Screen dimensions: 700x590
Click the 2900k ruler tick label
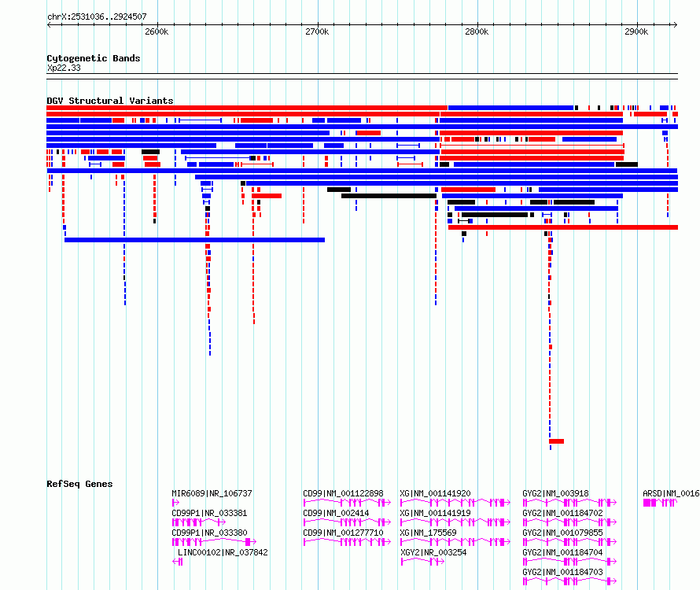[636, 31]
